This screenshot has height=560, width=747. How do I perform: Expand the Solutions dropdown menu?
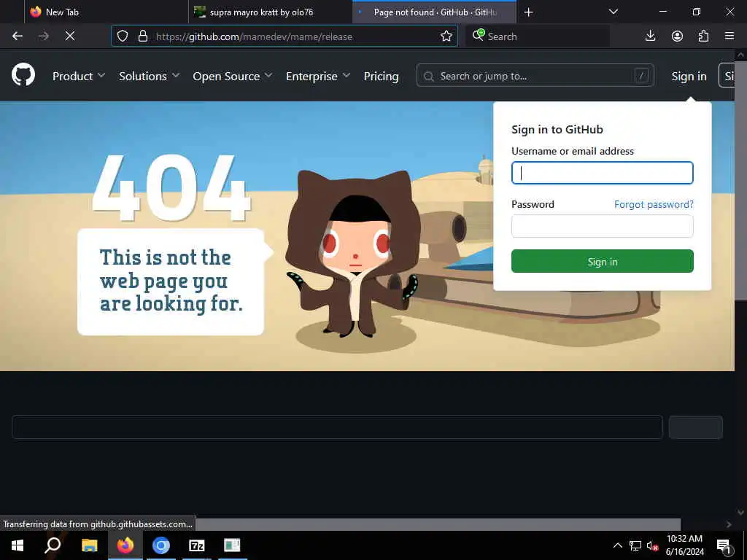click(149, 76)
